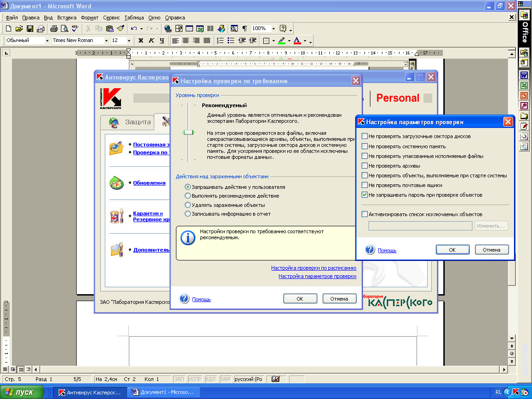Click the Kaspersky icon in system tray
Viewport: 532px width, 399px height.
(x=516, y=392)
